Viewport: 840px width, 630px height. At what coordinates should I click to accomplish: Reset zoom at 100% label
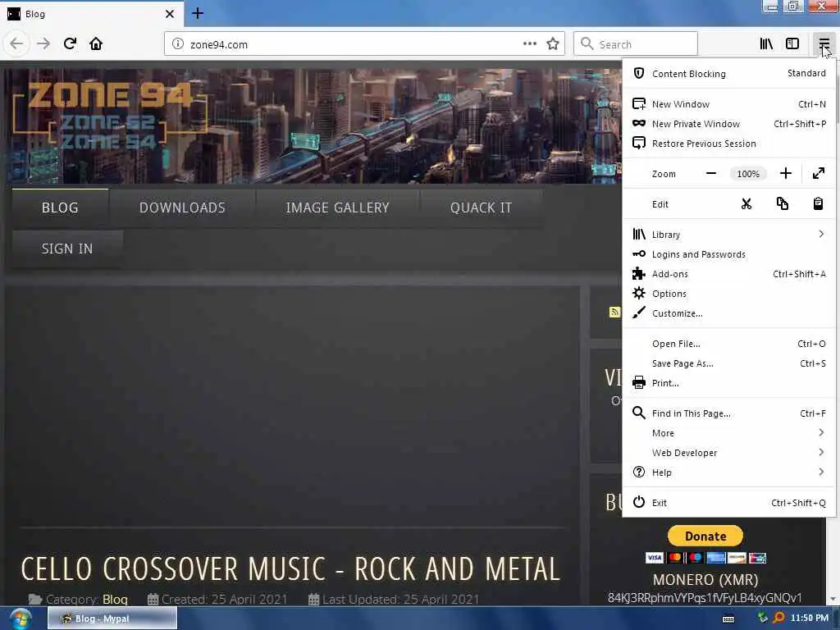[748, 174]
